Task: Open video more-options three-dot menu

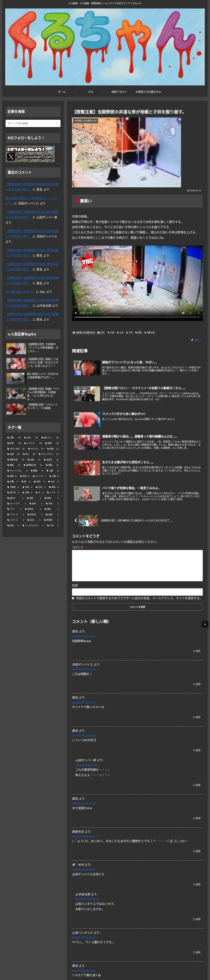Action: [199, 313]
